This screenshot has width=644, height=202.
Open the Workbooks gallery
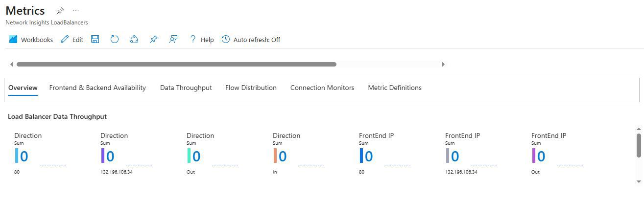[x=31, y=40]
